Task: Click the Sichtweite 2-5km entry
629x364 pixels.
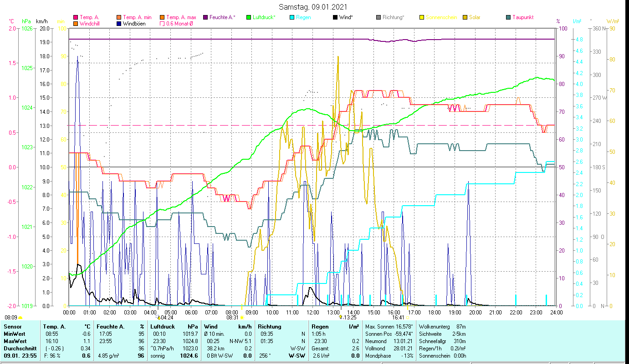Action: [442, 334]
